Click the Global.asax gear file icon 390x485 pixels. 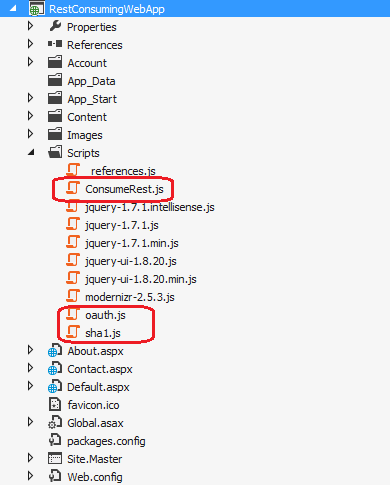55,423
